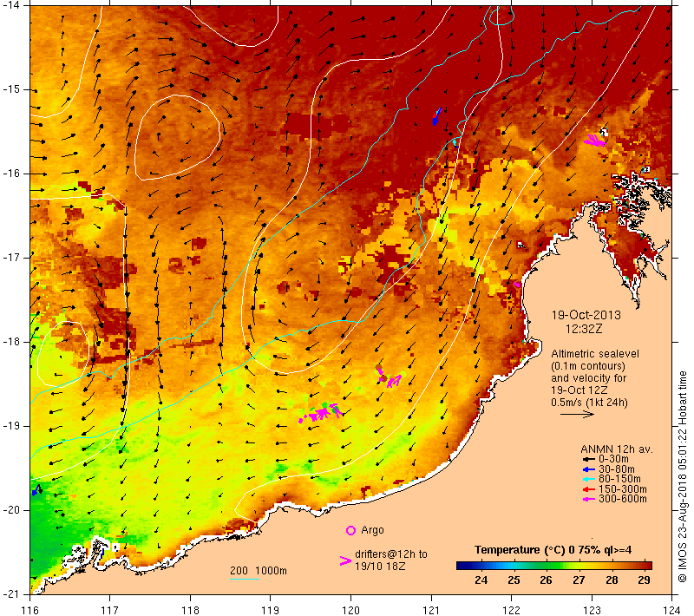
Task: Click the magenta Argo circle legend marker
Action: coord(350,530)
